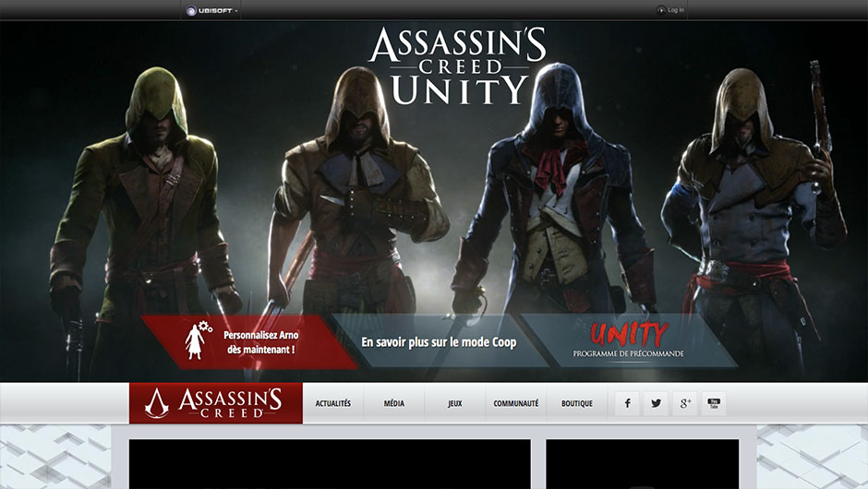
Task: Click the Assassin's Creed Unity title logo
Action: point(458,66)
